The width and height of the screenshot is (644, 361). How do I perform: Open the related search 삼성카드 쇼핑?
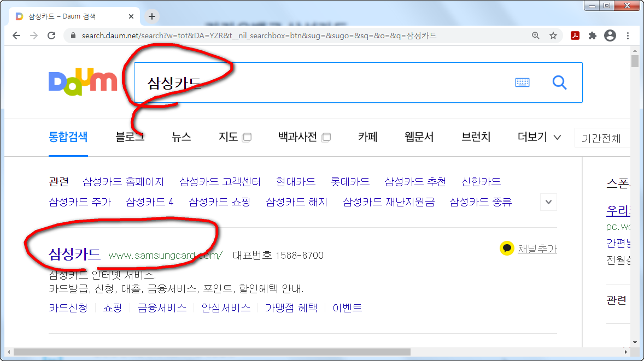(219, 202)
